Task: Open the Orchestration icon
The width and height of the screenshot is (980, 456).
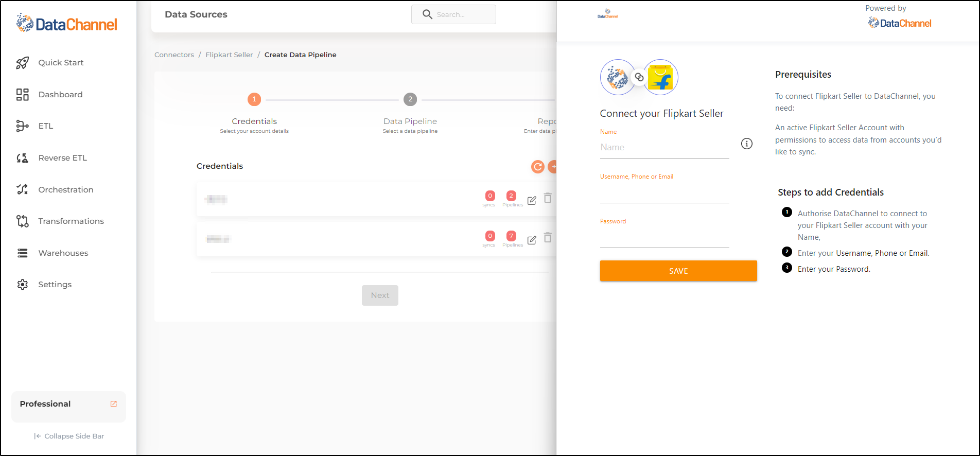Action: [x=22, y=189]
